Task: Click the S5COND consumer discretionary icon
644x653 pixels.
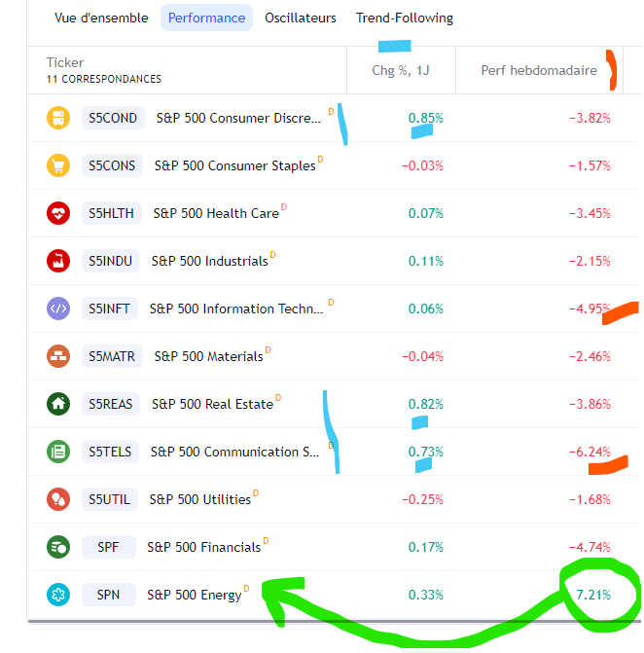Action: coord(58,118)
